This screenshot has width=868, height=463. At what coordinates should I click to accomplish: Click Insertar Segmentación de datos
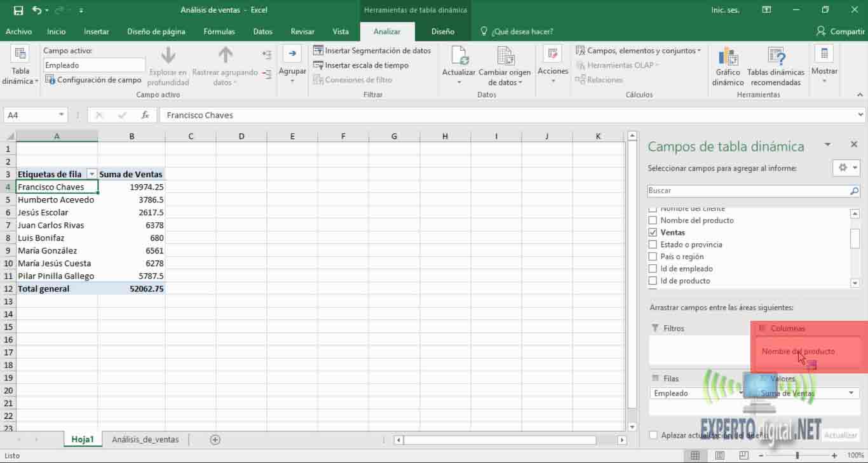[x=372, y=51]
